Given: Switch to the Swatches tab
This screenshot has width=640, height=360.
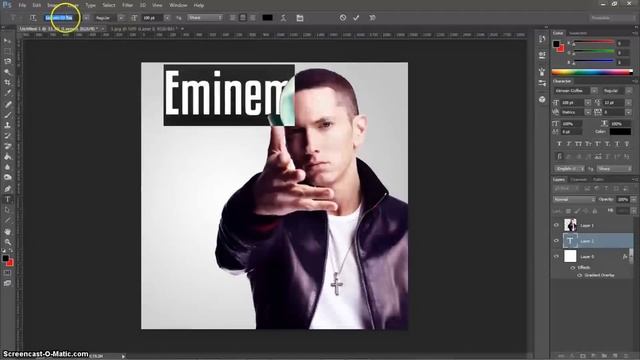Looking at the screenshot, I should [578, 33].
